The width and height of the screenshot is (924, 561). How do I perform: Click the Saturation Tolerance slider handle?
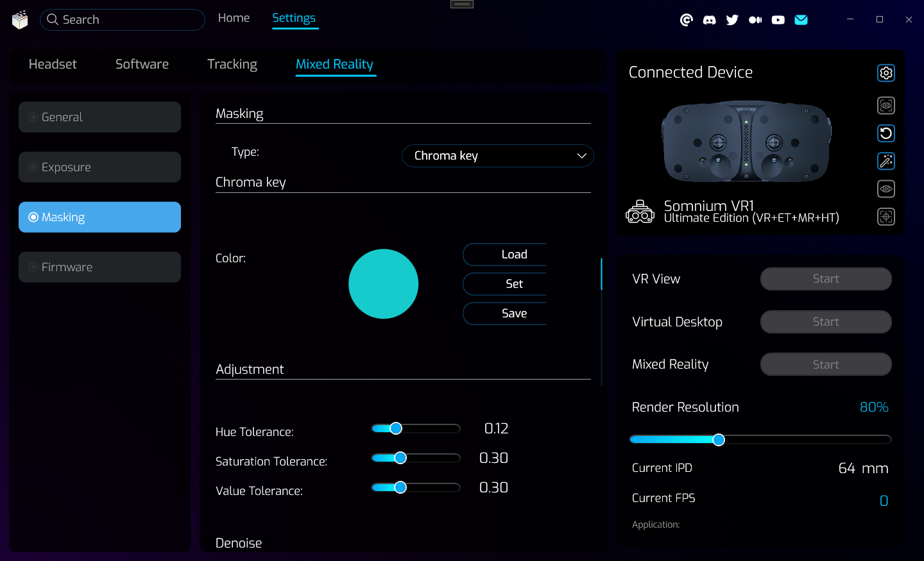coord(400,458)
